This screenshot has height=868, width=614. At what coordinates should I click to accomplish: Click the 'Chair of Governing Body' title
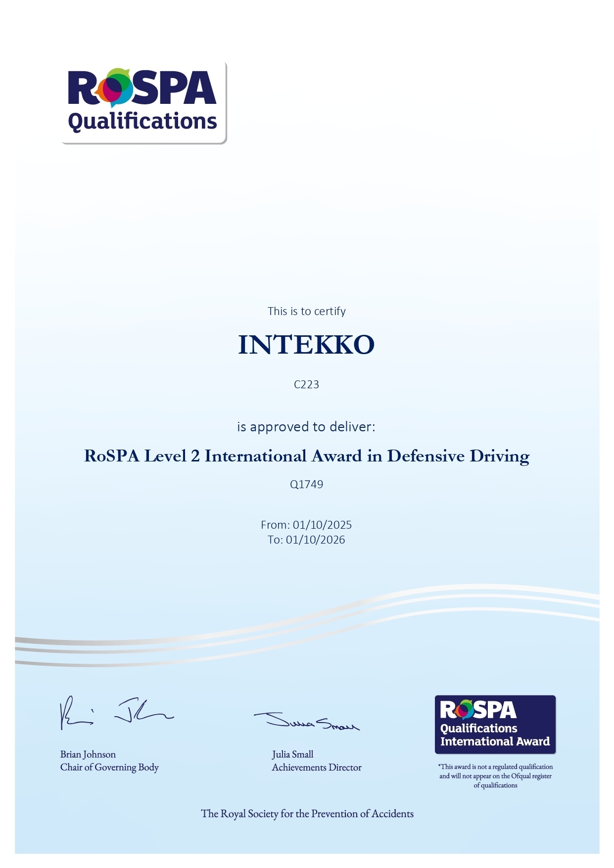point(109,767)
